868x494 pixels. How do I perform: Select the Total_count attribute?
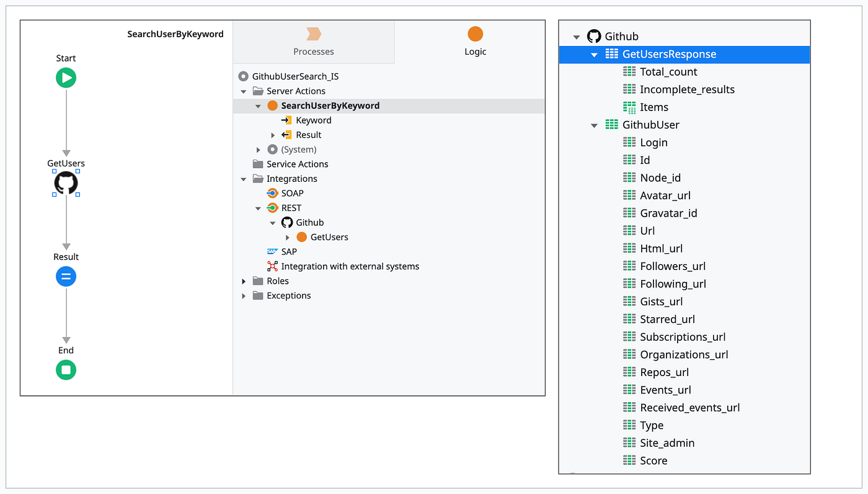point(668,72)
